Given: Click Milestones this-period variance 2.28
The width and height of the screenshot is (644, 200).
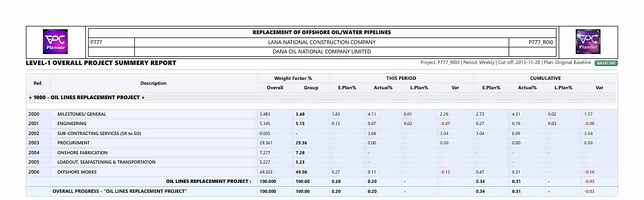Looking at the screenshot, I should (444, 114).
